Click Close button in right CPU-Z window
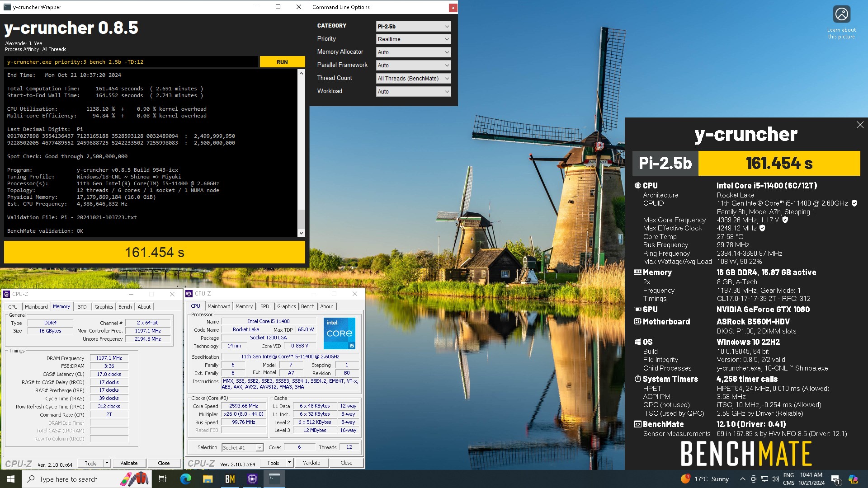This screenshot has height=488, width=868. pyautogui.click(x=346, y=463)
